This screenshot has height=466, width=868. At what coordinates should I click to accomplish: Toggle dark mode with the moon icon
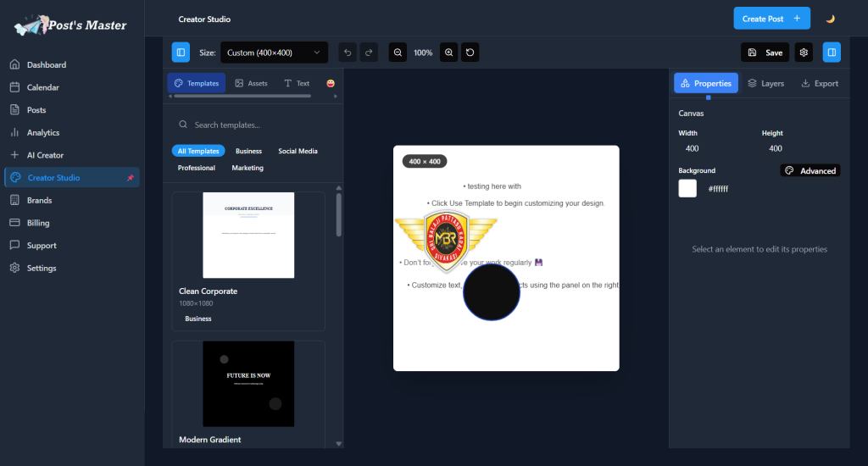click(831, 19)
